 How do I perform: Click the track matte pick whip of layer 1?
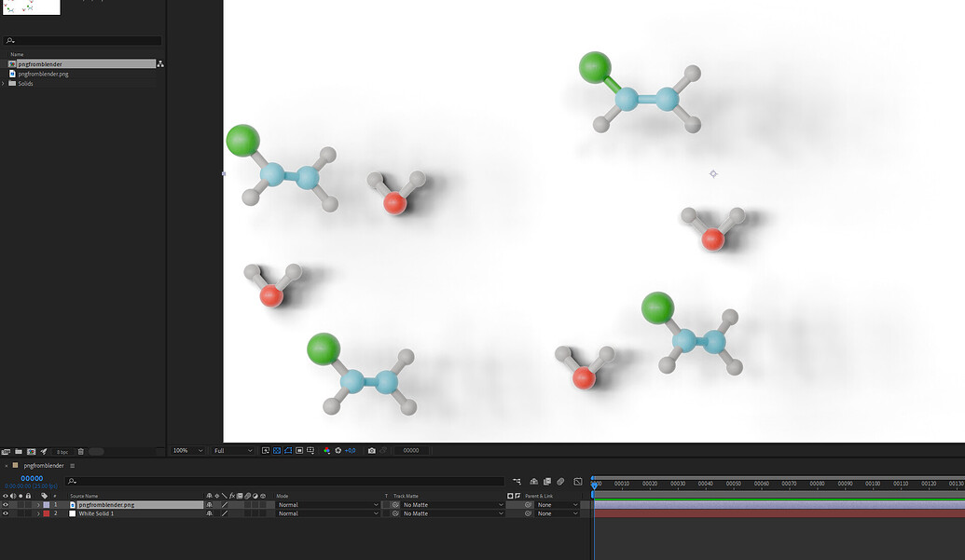tap(395, 505)
